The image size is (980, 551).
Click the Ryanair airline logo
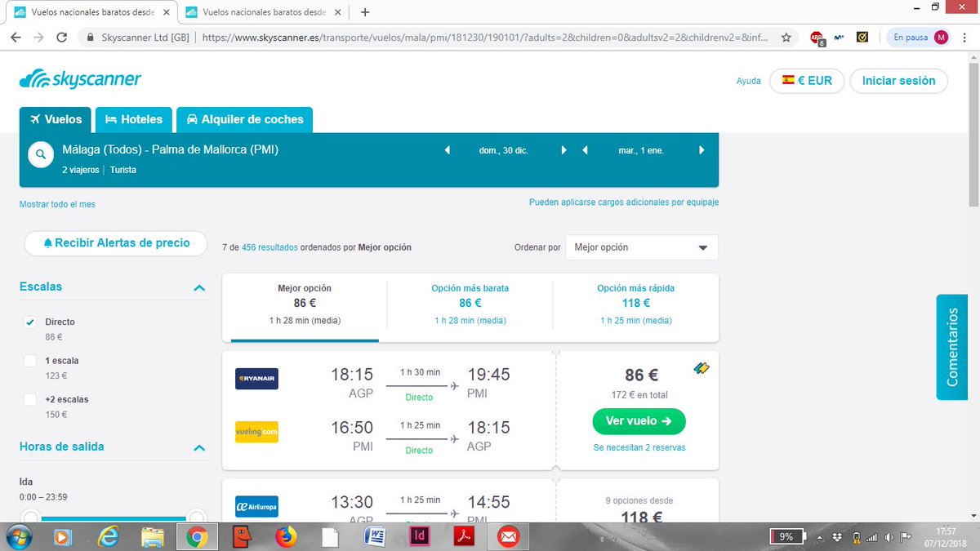click(256, 379)
